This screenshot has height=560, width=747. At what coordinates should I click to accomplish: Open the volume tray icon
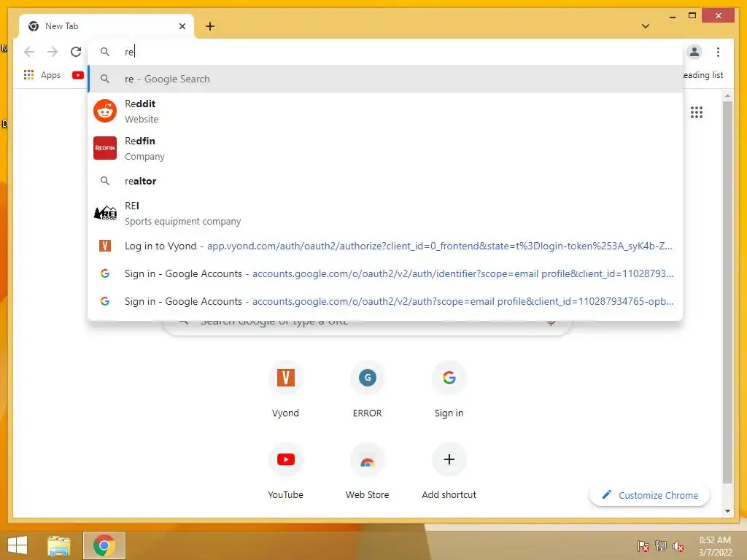678,545
